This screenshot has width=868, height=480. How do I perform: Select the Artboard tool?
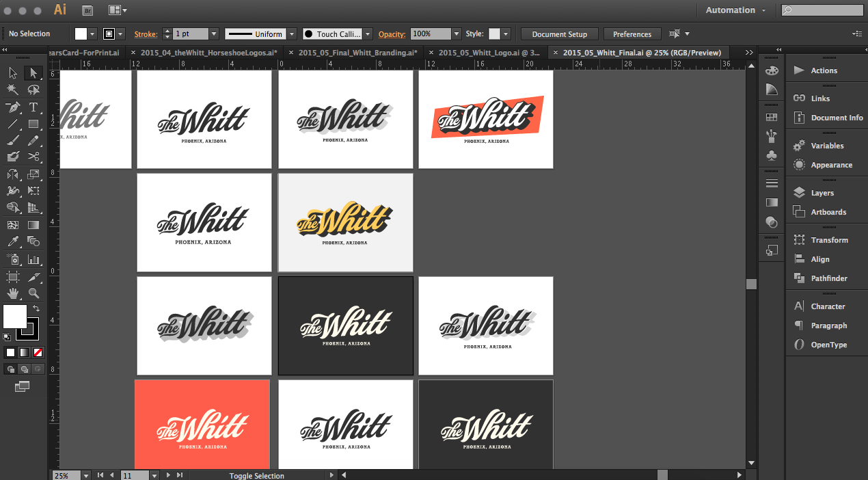tap(13, 277)
